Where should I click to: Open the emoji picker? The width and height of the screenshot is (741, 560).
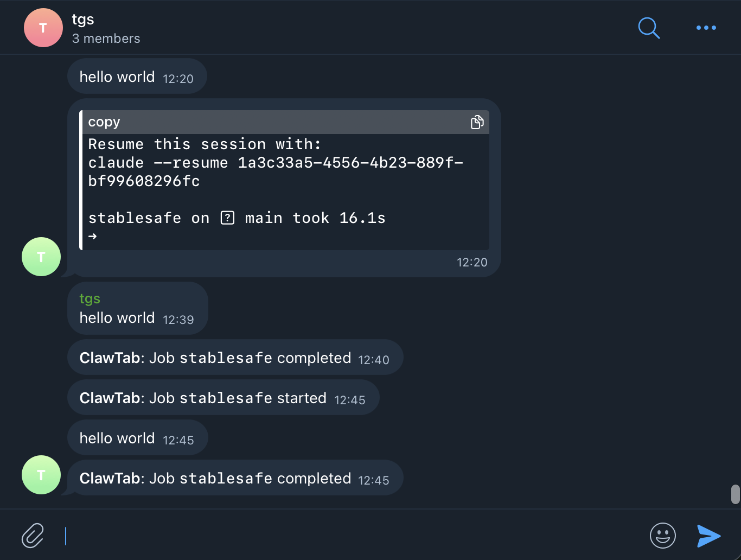click(662, 536)
